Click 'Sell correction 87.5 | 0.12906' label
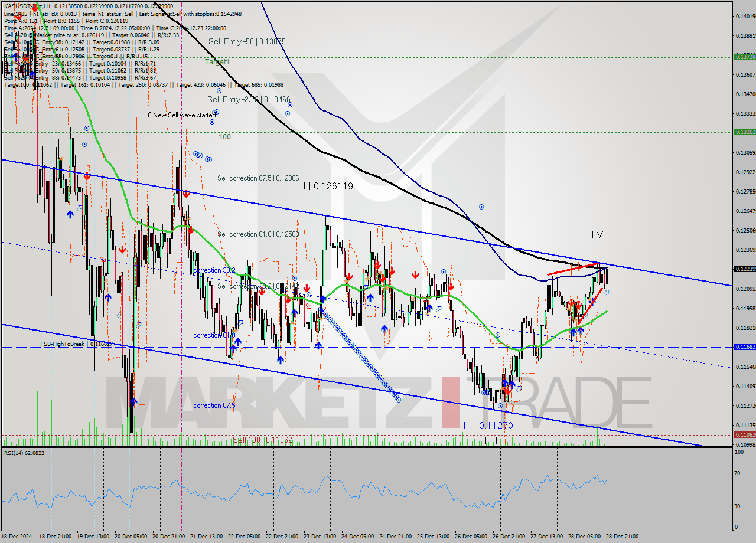This screenshot has width=756, height=543. 258,178
